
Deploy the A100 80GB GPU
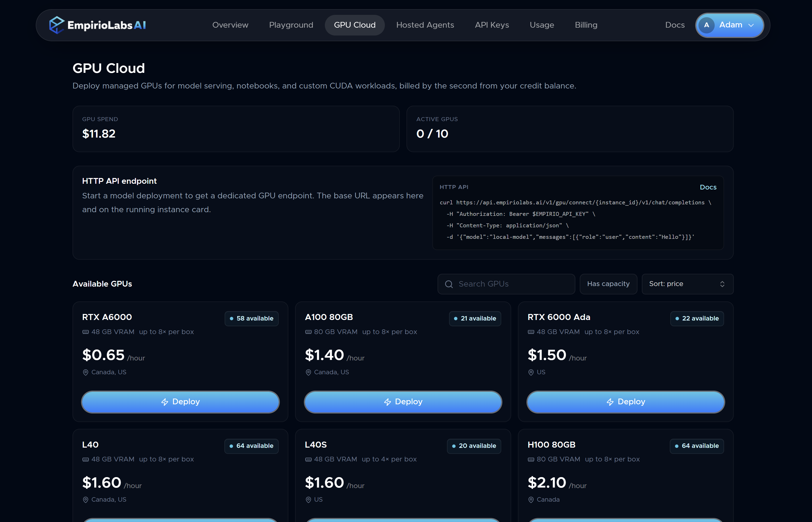click(x=403, y=402)
